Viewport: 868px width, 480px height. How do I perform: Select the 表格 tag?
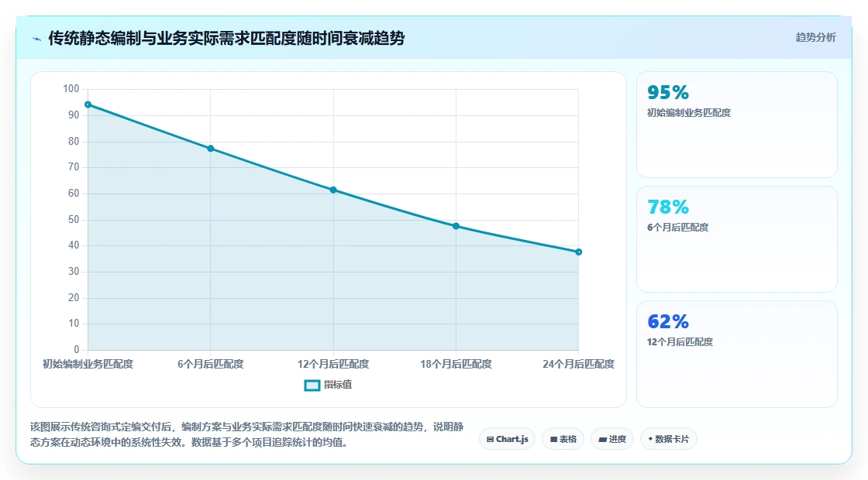tap(563, 439)
